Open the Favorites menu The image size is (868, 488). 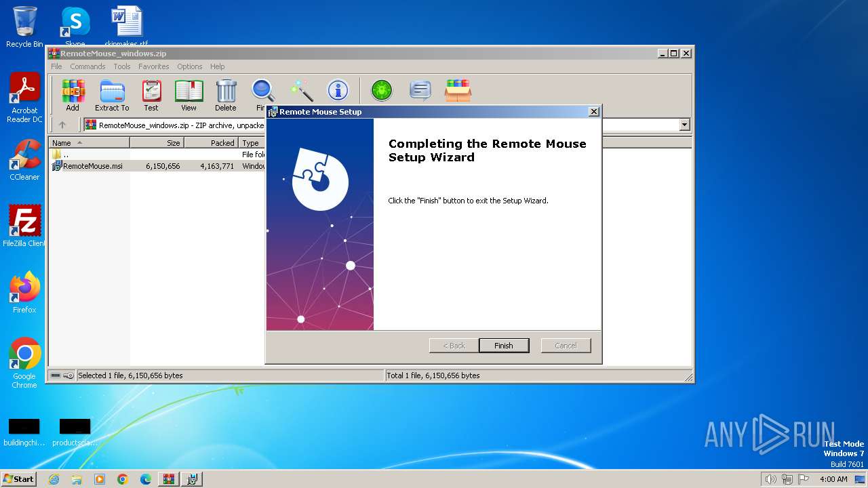pyautogui.click(x=154, y=66)
